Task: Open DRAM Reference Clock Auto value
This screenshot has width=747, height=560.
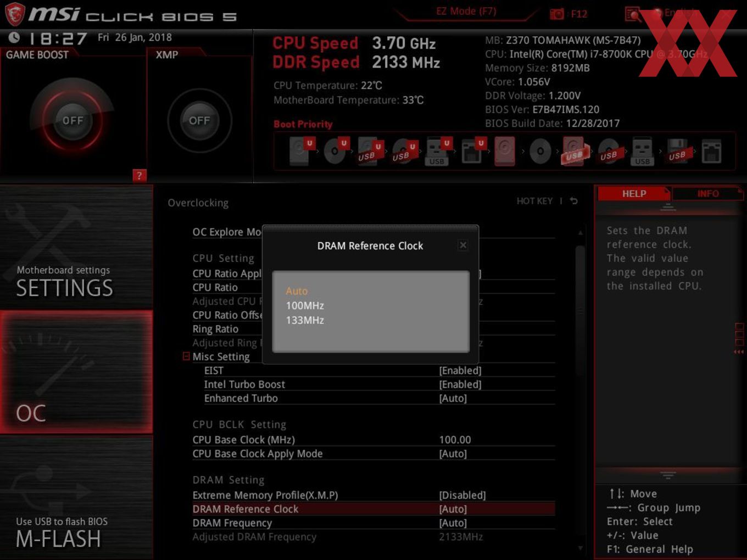Action: [453, 509]
